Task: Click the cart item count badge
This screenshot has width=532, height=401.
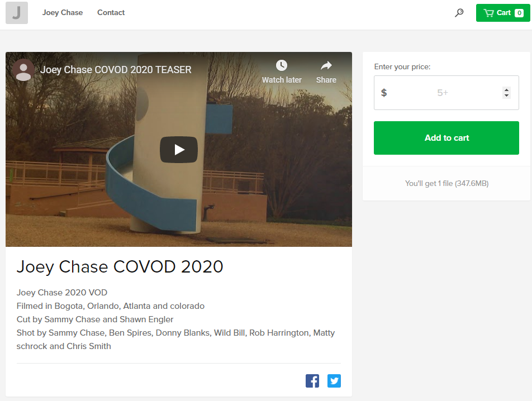Action: pos(519,13)
